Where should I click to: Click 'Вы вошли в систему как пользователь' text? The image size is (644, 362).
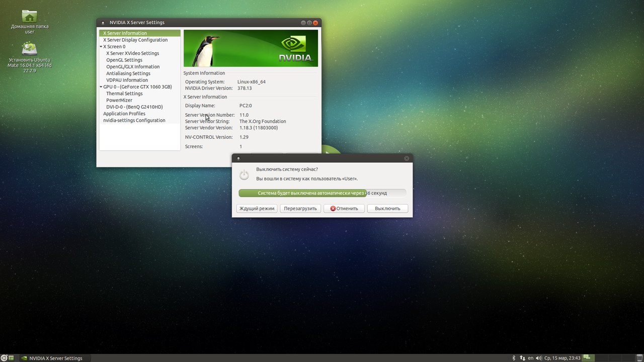click(307, 178)
